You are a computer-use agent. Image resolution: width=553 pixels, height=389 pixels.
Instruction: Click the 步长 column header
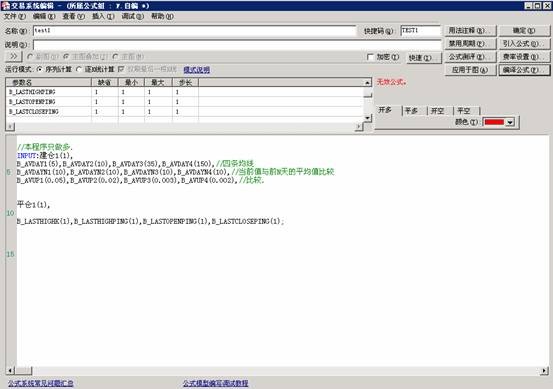click(x=185, y=83)
